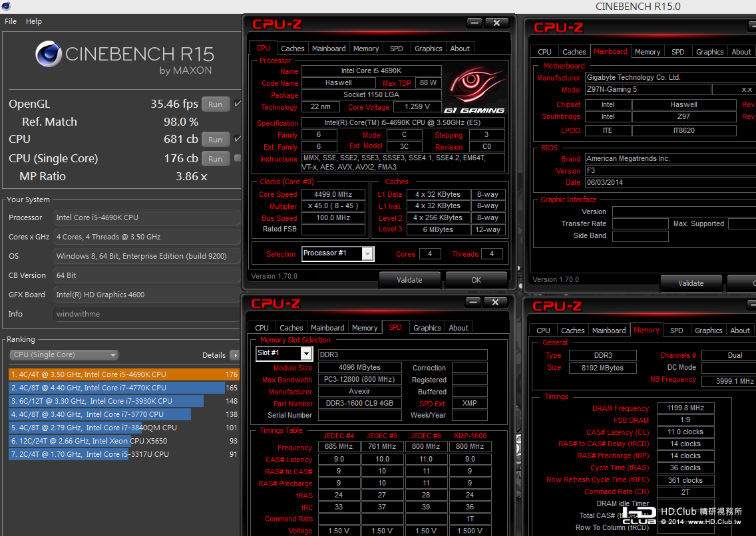Screen dimensions: 756x536
Task: Expand the ranking Details arrow
Action: pyautogui.click(x=235, y=355)
